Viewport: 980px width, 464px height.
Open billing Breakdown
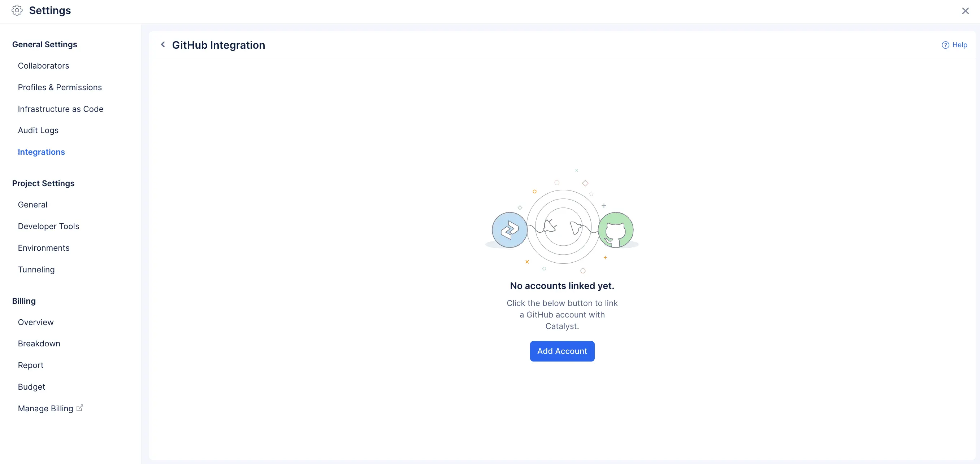(x=39, y=343)
